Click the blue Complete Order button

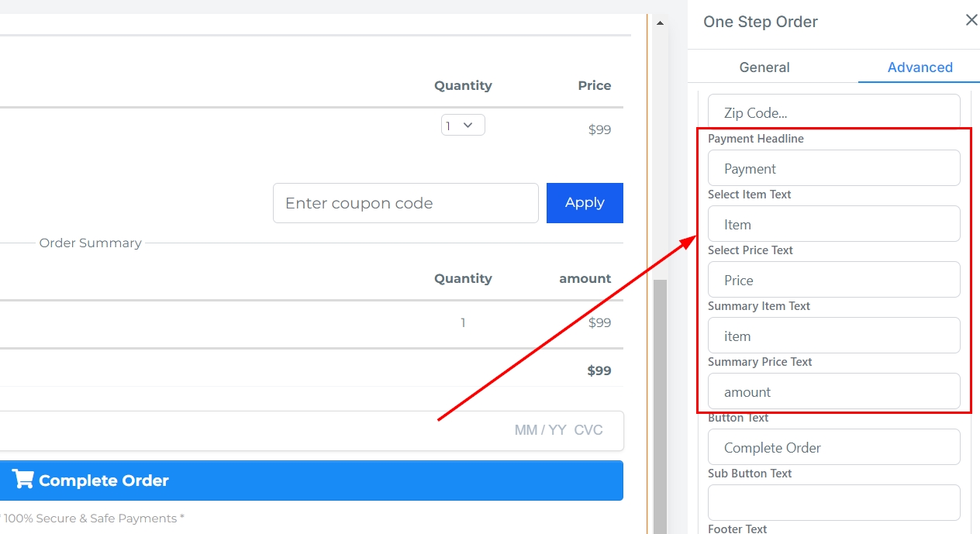click(x=310, y=481)
